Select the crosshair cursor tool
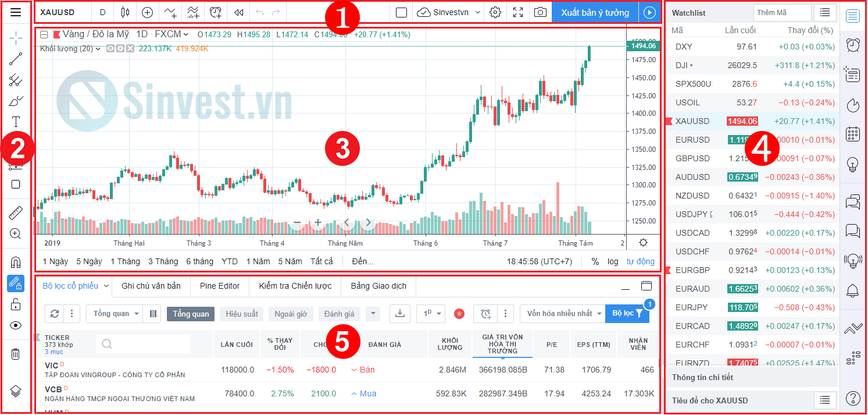The width and height of the screenshot is (868, 415). [16, 38]
